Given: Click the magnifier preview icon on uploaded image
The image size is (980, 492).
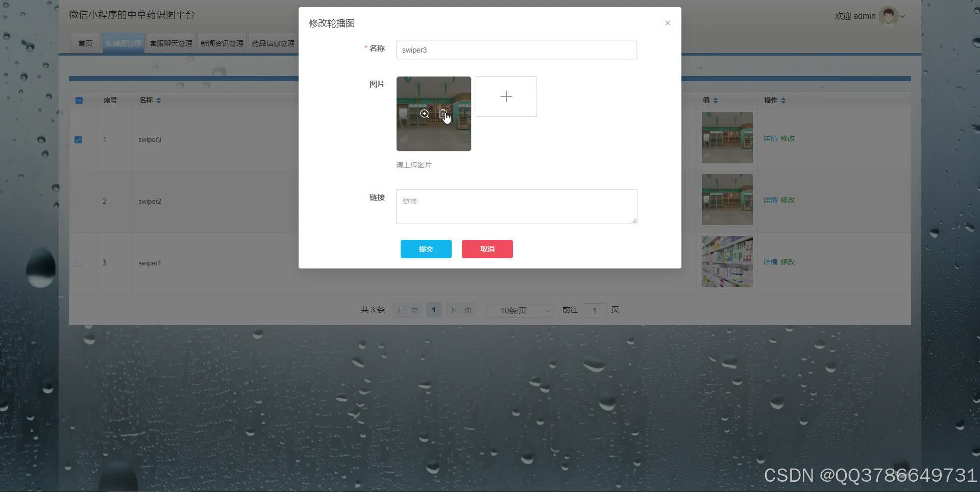Looking at the screenshot, I should (x=424, y=113).
